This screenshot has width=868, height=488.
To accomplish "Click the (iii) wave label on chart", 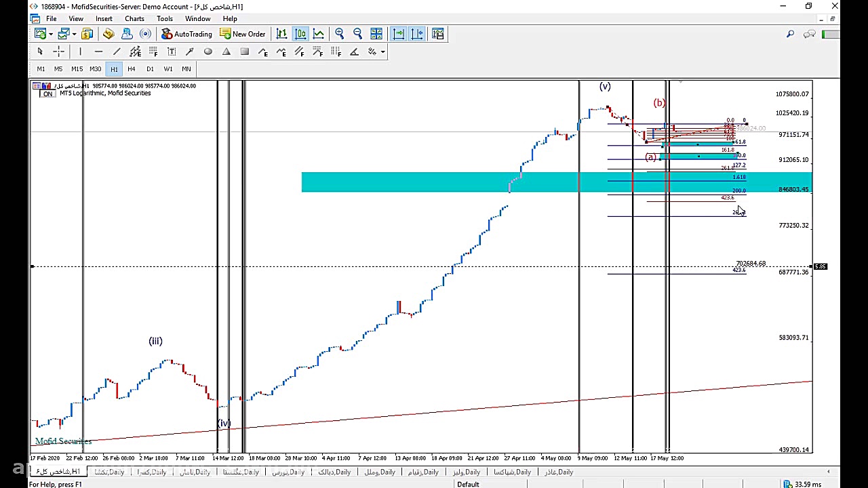I will [155, 341].
